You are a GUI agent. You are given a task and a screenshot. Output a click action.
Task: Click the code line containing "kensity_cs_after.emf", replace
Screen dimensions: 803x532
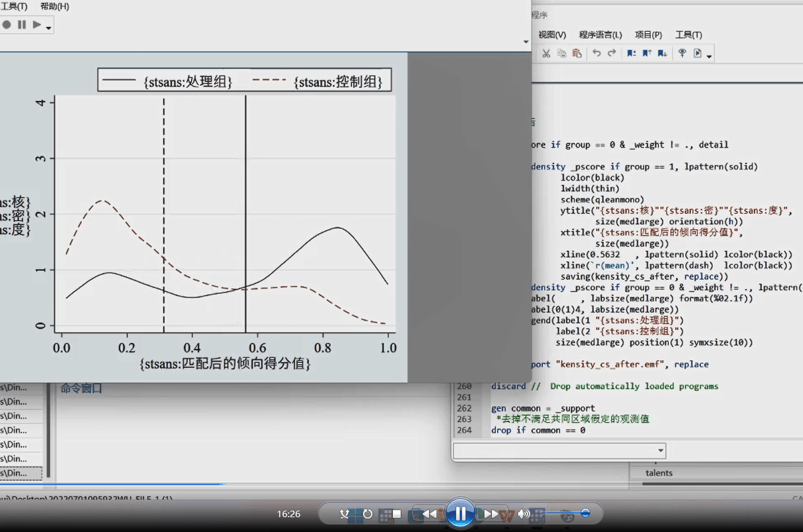click(620, 364)
